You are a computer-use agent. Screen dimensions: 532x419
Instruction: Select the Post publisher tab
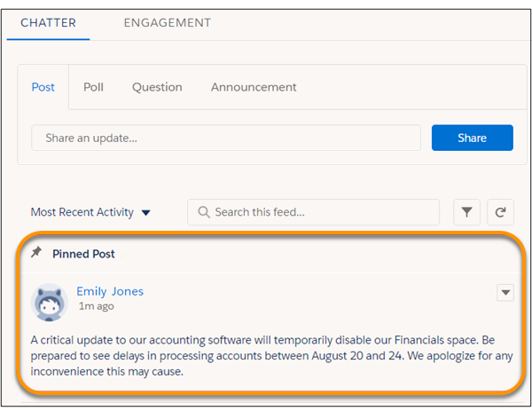43,87
